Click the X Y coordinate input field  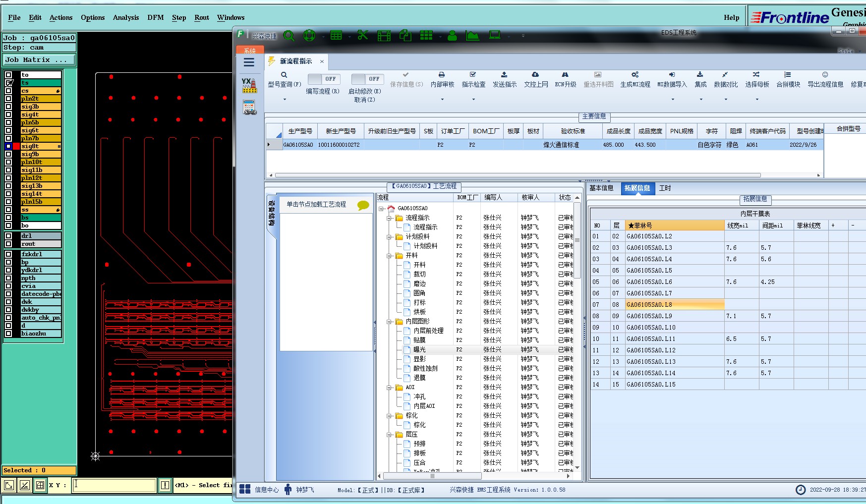pos(115,485)
